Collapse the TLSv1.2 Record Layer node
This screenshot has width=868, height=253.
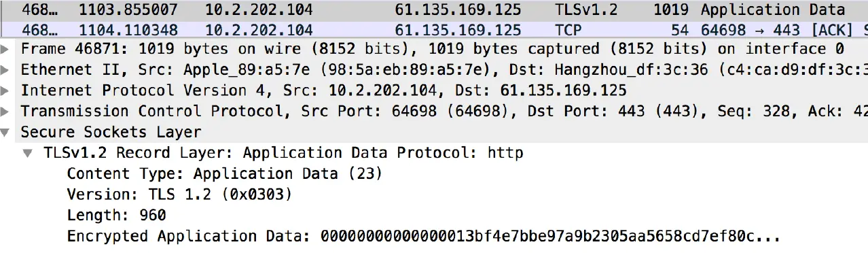click(28, 153)
